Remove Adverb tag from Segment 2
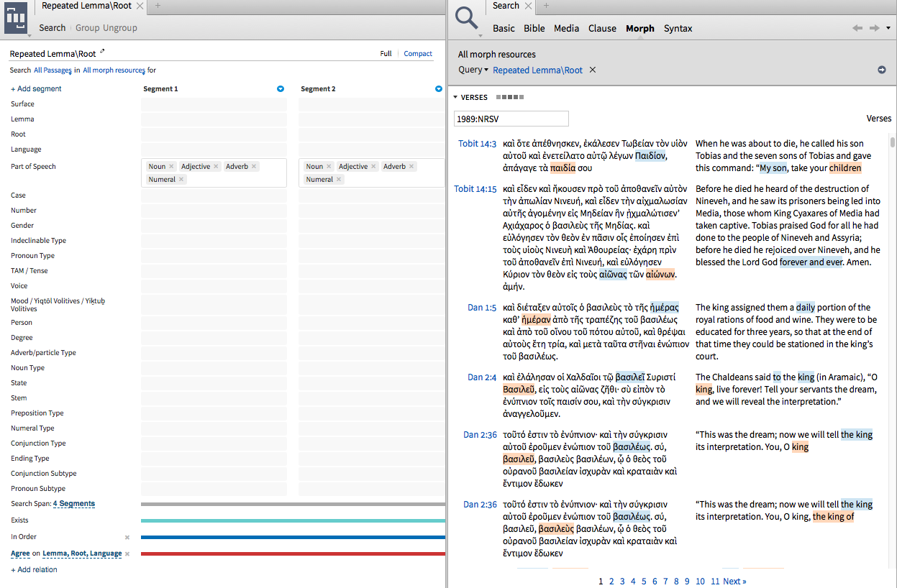This screenshot has height=588, width=897. pyautogui.click(x=411, y=167)
